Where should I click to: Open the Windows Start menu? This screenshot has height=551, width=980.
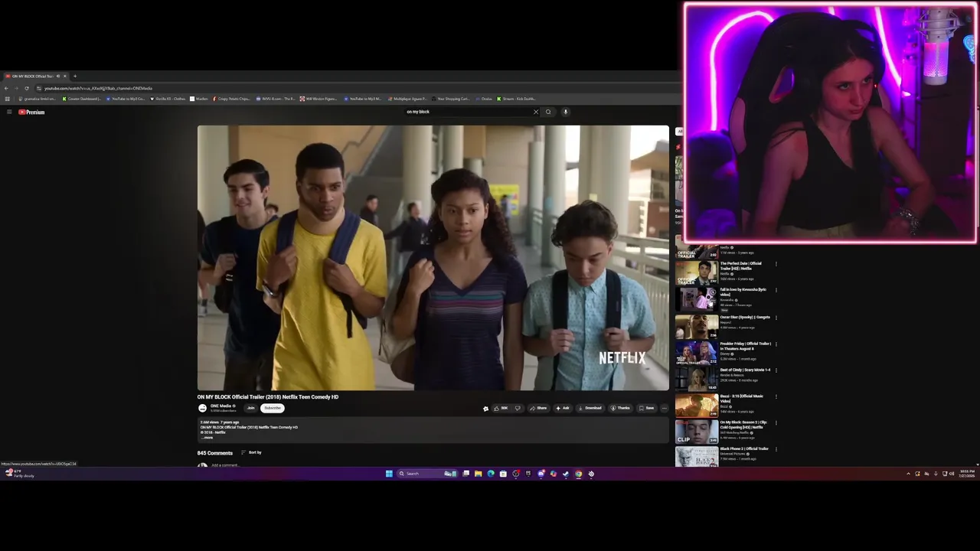pyautogui.click(x=389, y=474)
